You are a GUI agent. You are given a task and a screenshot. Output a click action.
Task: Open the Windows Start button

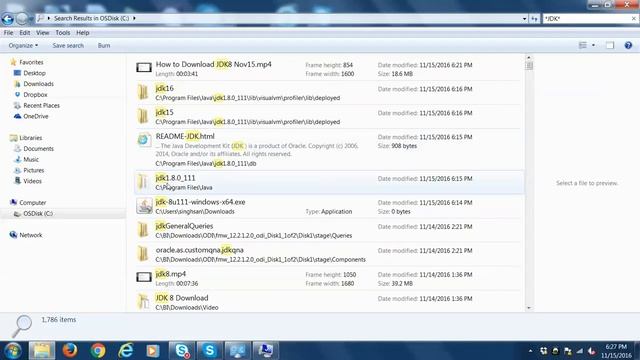pos(13,350)
